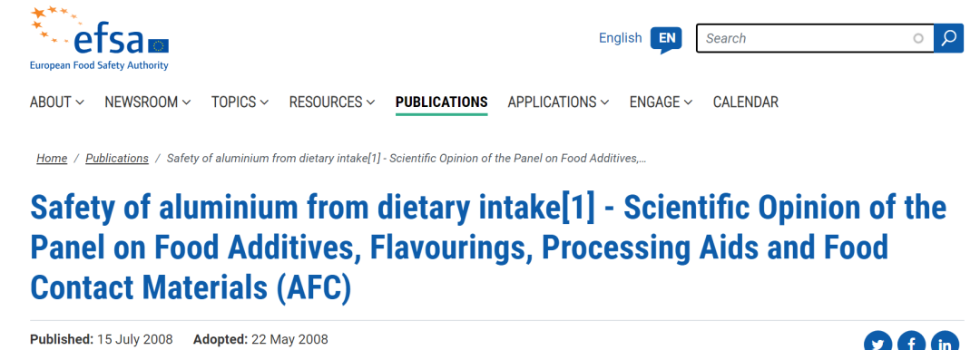Image resolution: width=980 pixels, height=350 pixels.
Task: Share the page on Twitter
Action: pyautogui.click(x=878, y=343)
